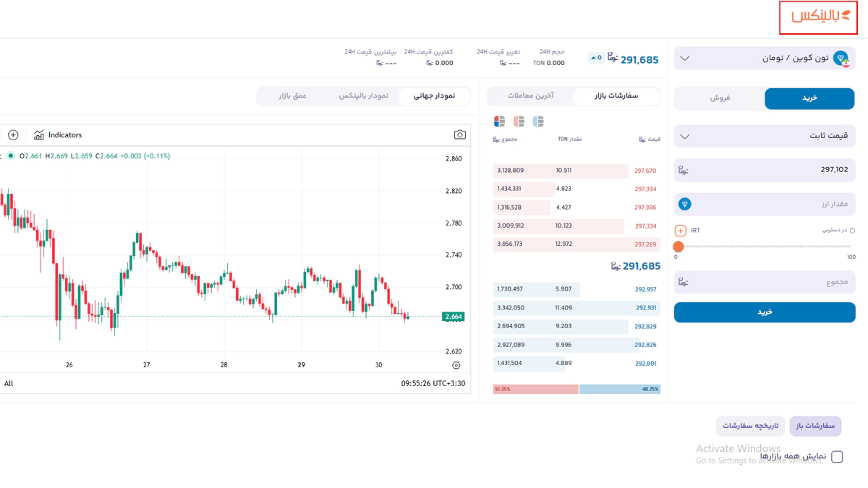Take a chart snapshot with camera icon
The width and height of the screenshot is (868, 488).
click(459, 135)
